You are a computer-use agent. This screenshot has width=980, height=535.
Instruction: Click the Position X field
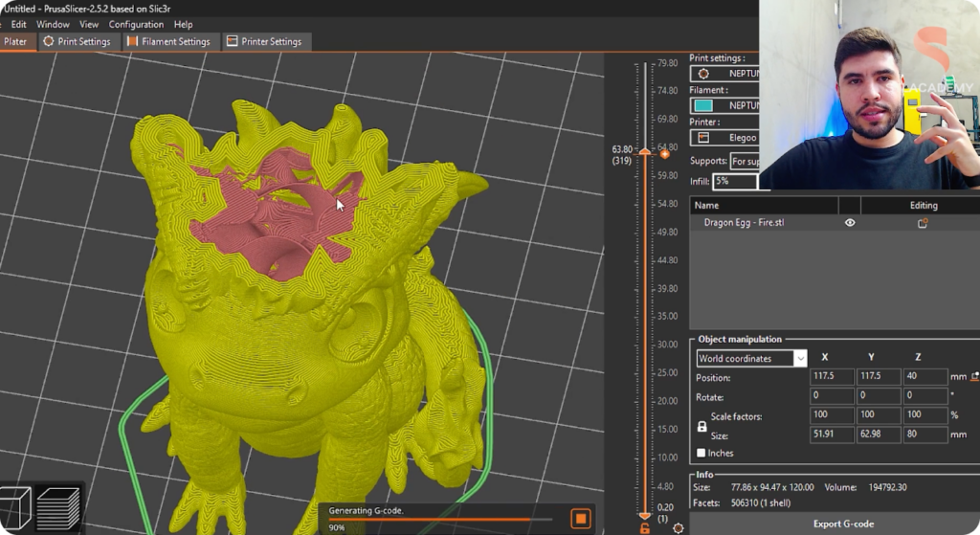(832, 376)
